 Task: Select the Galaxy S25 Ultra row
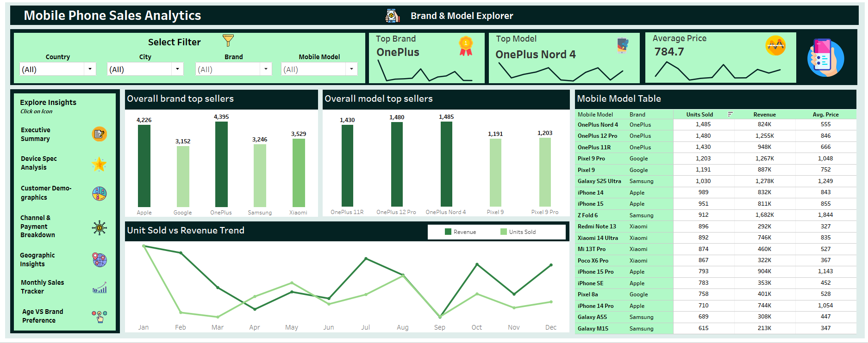[716, 181]
